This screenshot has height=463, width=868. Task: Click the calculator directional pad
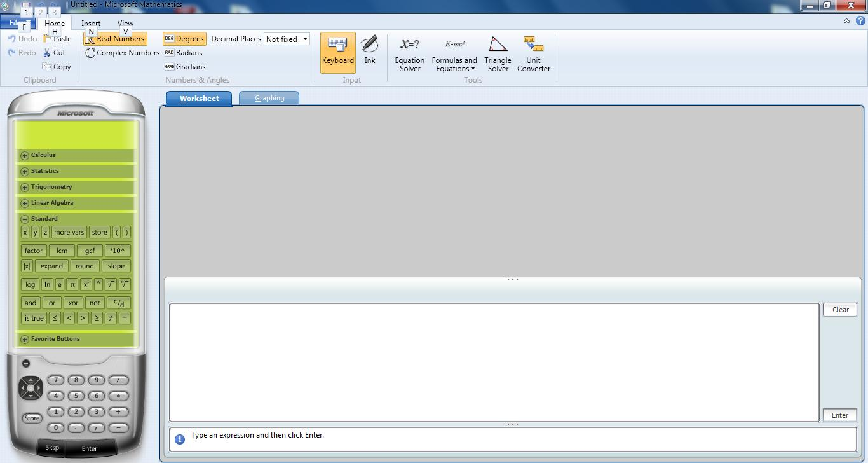(x=31, y=387)
